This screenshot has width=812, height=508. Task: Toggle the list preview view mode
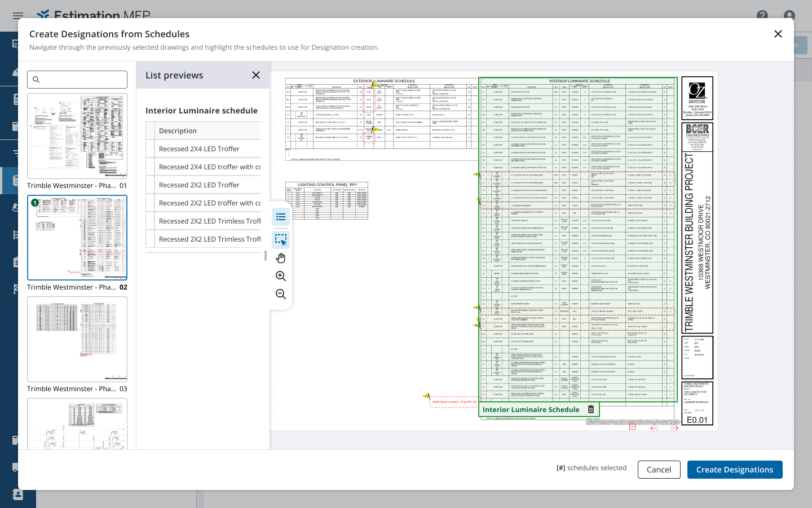[x=280, y=216]
